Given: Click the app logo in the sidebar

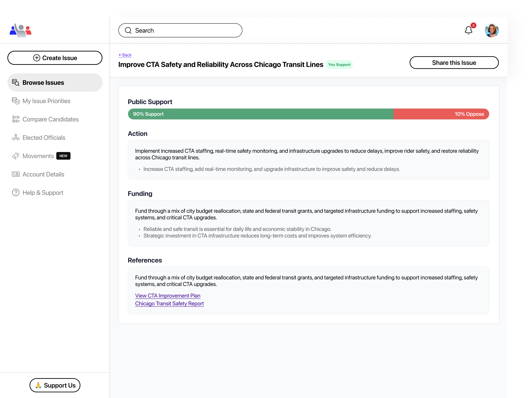Looking at the screenshot, I should click(20, 30).
